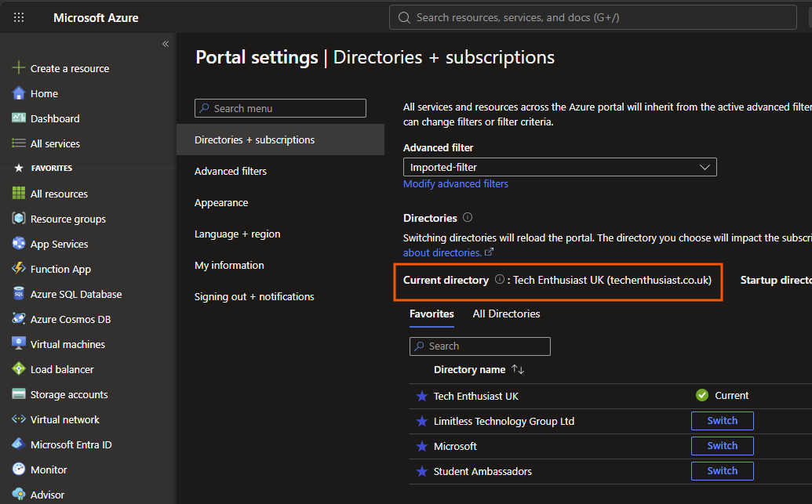Click the Search menu input field
This screenshot has width=812, height=504.
[280, 108]
